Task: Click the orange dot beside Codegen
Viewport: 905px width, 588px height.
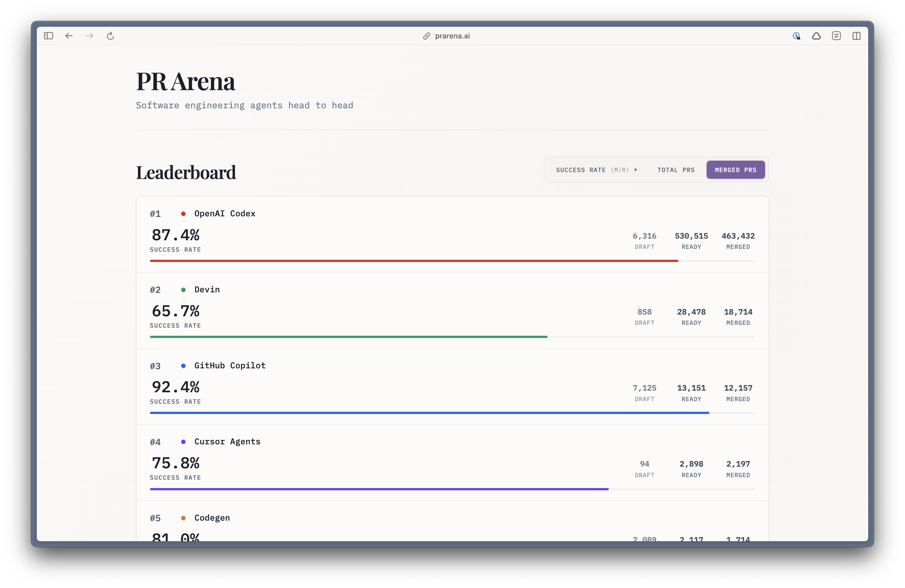Action: pyautogui.click(x=183, y=518)
